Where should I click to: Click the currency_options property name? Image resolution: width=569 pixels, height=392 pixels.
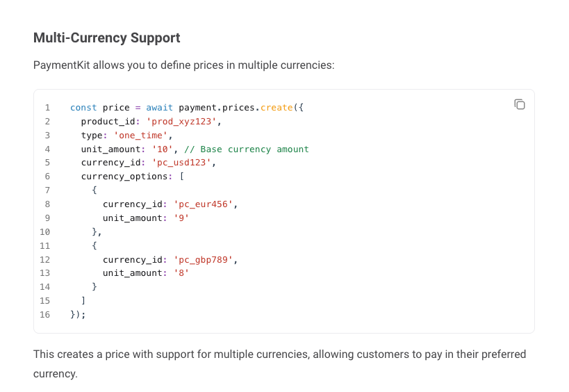[x=127, y=177]
